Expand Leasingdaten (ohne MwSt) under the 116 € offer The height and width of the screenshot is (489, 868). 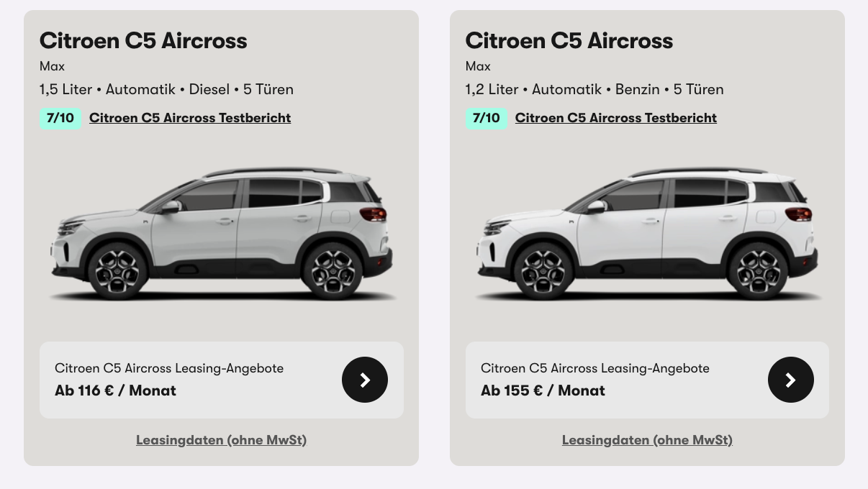point(221,440)
